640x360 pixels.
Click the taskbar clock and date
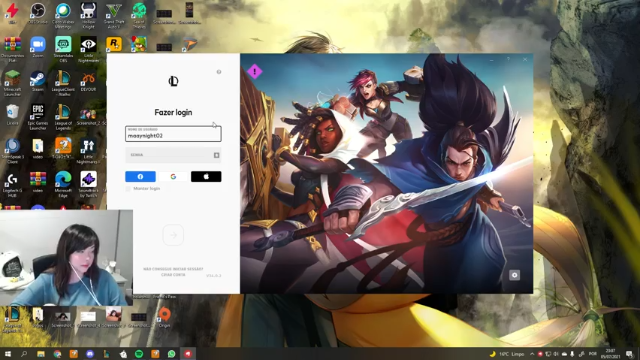coord(611,354)
